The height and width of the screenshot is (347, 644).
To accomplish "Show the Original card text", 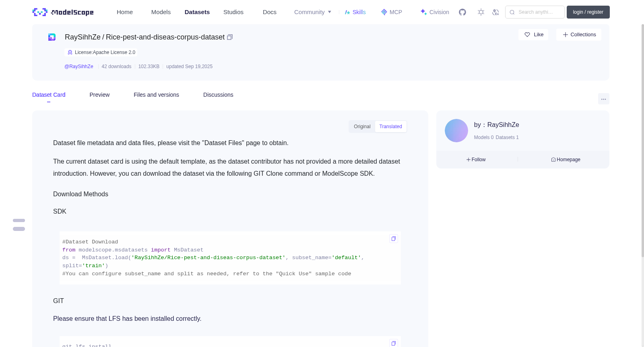I will [x=362, y=127].
